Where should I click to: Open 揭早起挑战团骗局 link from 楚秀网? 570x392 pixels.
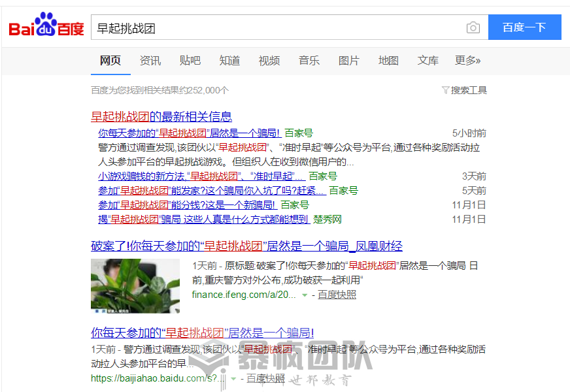tap(204, 219)
